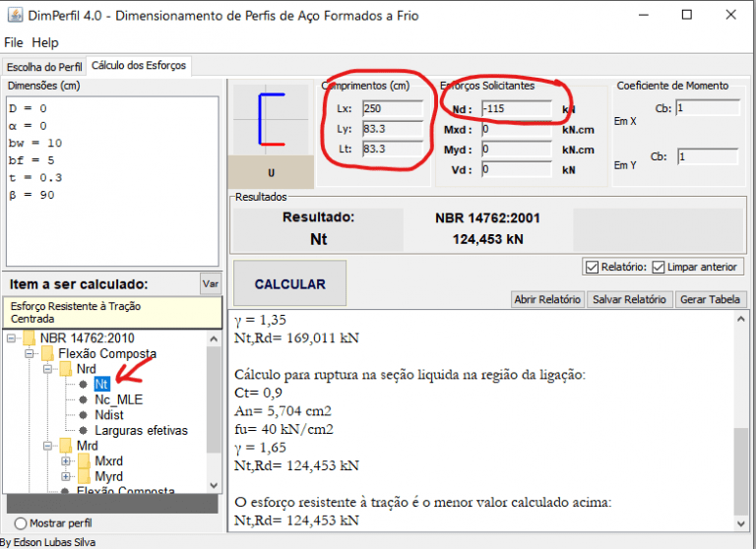756x549 pixels.
Task: Switch to Cálculo dos Esforços tab
Action: point(139,66)
